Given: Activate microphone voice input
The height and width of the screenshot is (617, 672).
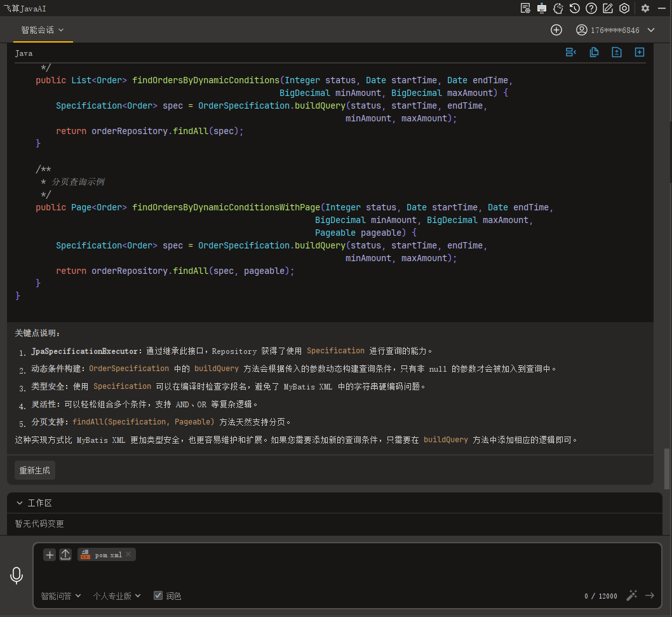Looking at the screenshot, I should 17,576.
